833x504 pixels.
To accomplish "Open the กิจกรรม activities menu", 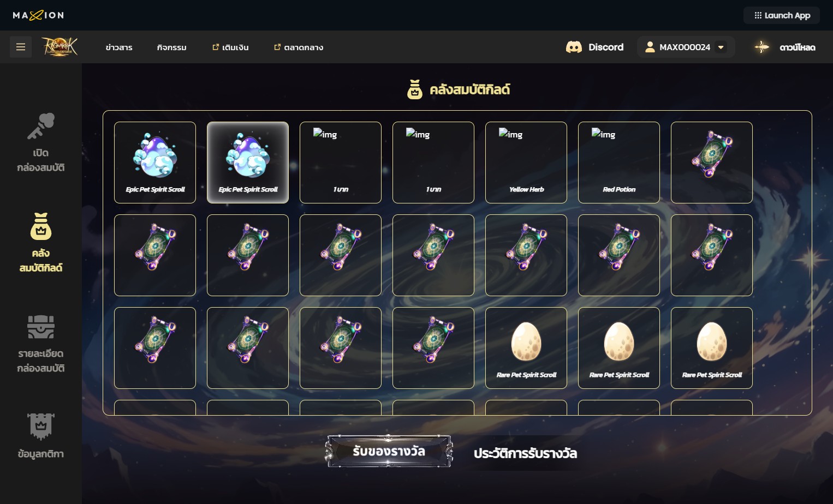I will (x=171, y=47).
